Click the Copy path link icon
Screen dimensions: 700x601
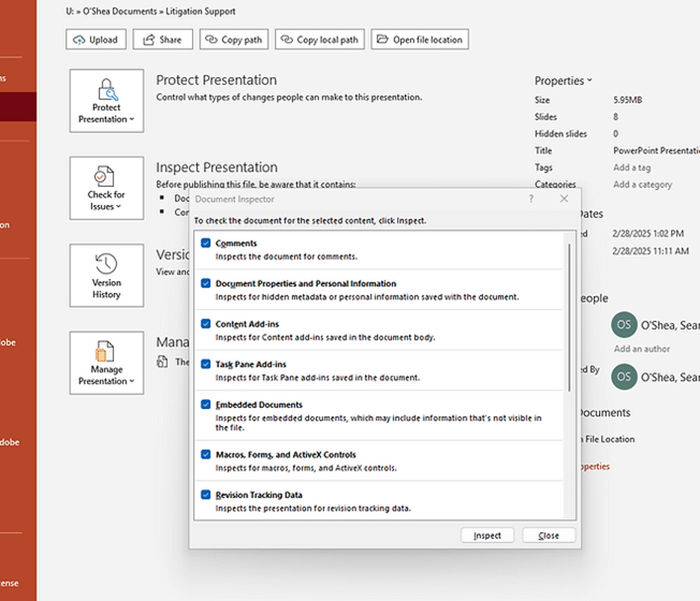point(212,40)
